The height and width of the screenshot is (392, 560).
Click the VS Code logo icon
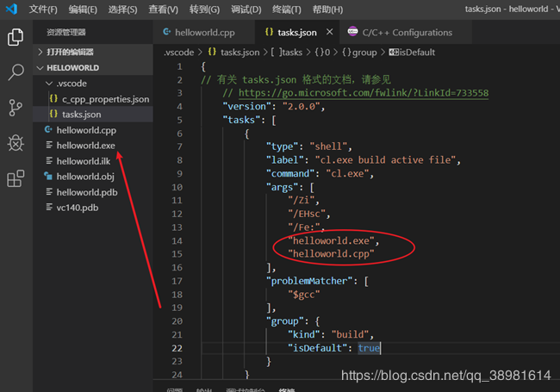(12, 9)
